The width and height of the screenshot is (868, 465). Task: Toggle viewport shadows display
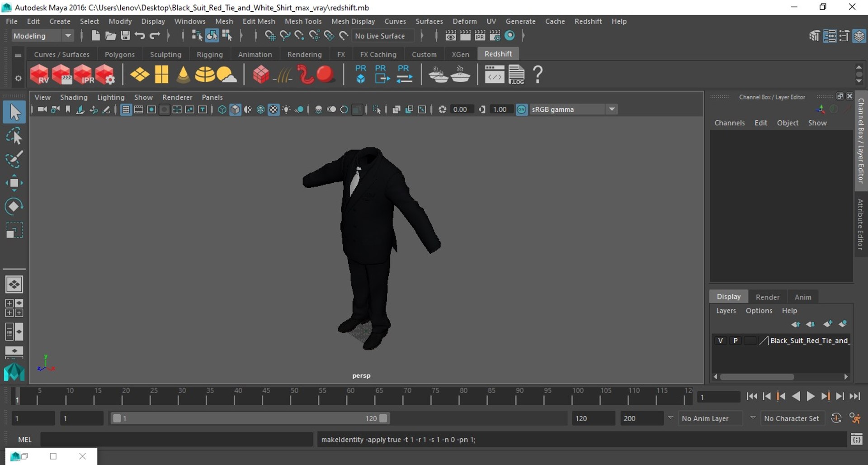[x=299, y=109]
